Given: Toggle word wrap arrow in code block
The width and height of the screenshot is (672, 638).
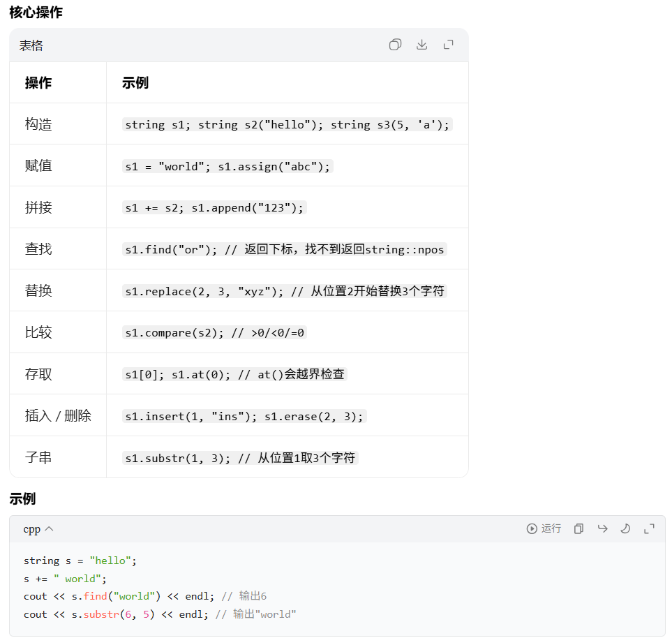Looking at the screenshot, I should tap(603, 528).
